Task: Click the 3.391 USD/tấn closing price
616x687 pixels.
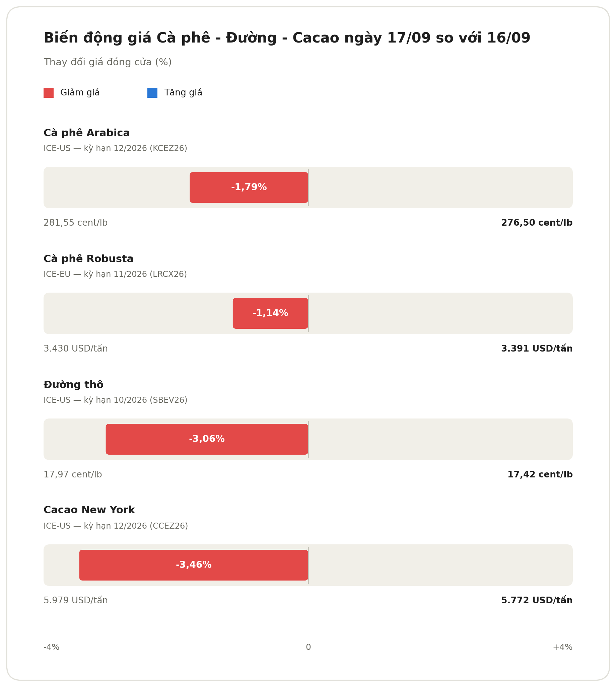Action: click(x=537, y=349)
